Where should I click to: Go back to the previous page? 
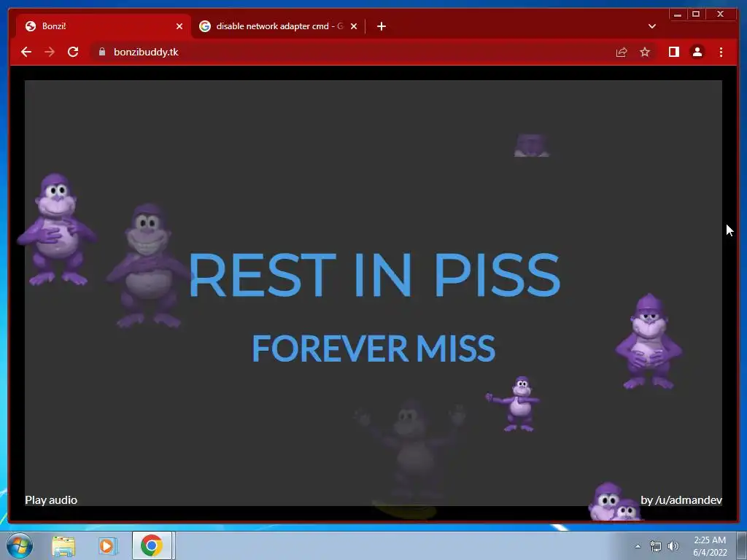(x=26, y=52)
